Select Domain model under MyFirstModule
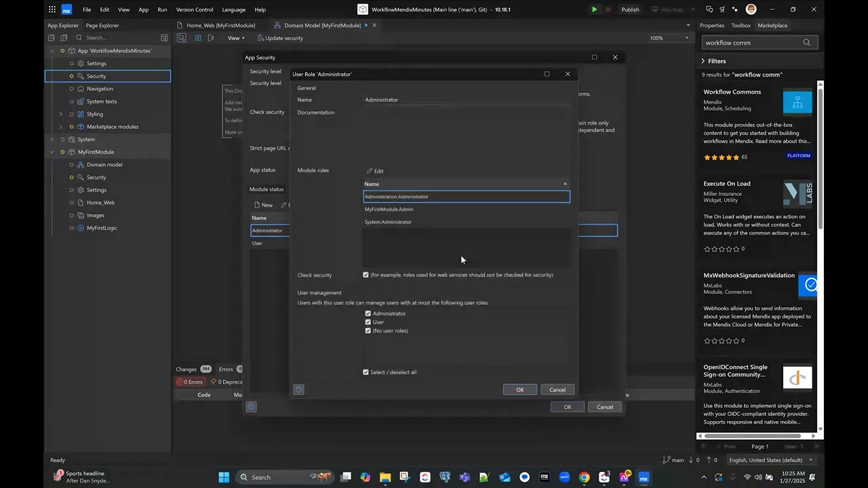The image size is (868, 488). click(x=104, y=165)
